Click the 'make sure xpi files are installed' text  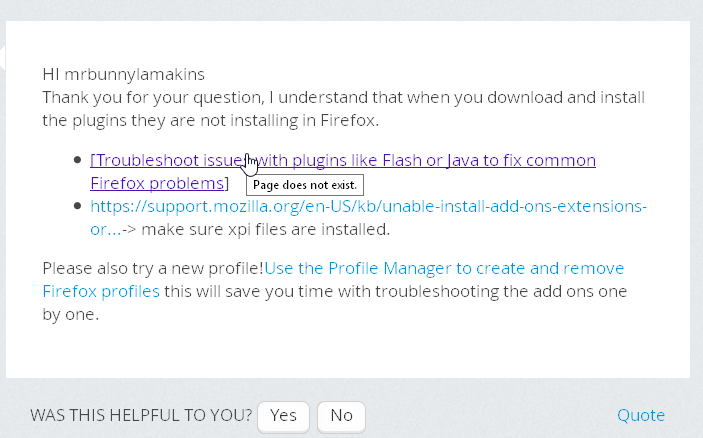[265, 230]
